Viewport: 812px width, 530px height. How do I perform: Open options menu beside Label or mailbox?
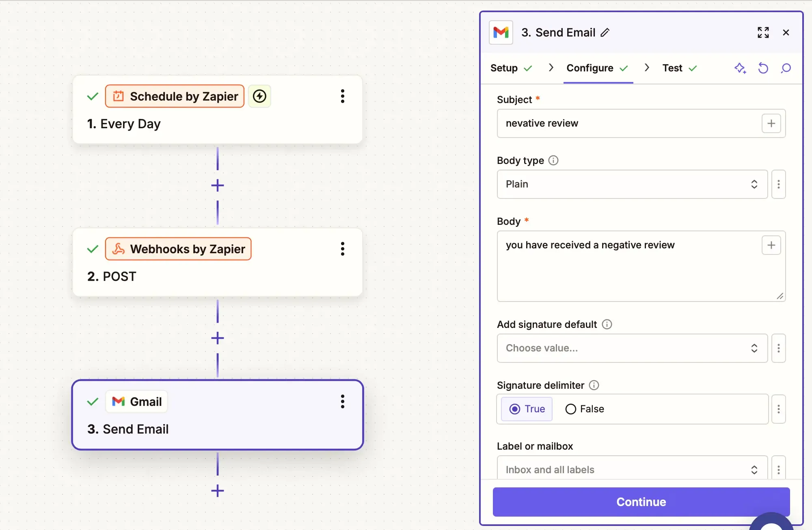pos(779,468)
